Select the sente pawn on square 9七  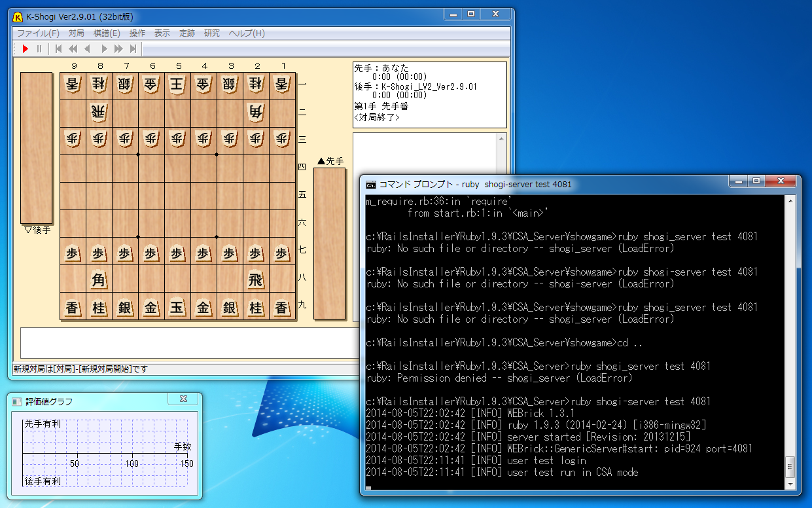click(73, 252)
